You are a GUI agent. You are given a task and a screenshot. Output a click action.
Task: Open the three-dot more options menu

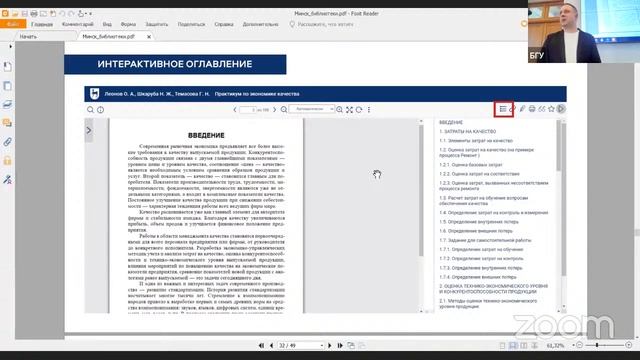point(369,110)
